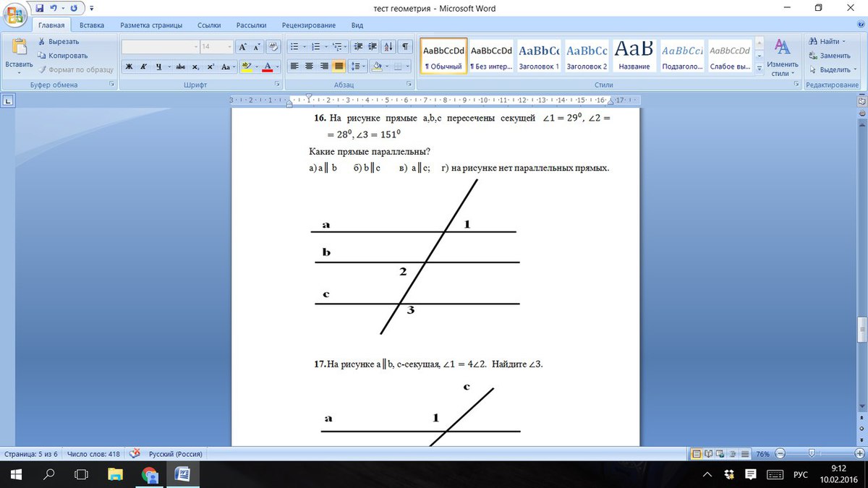Align text left
Image resolution: width=868 pixels, height=488 pixels.
tap(295, 67)
